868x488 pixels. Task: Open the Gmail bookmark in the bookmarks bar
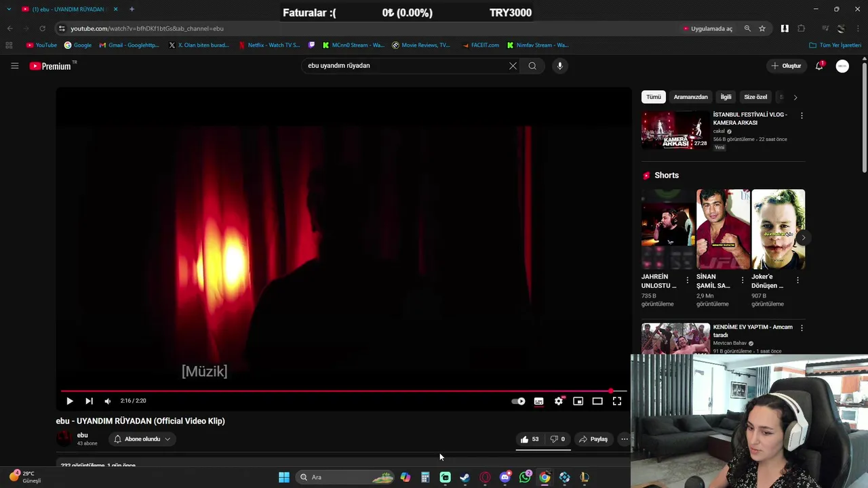click(x=129, y=45)
